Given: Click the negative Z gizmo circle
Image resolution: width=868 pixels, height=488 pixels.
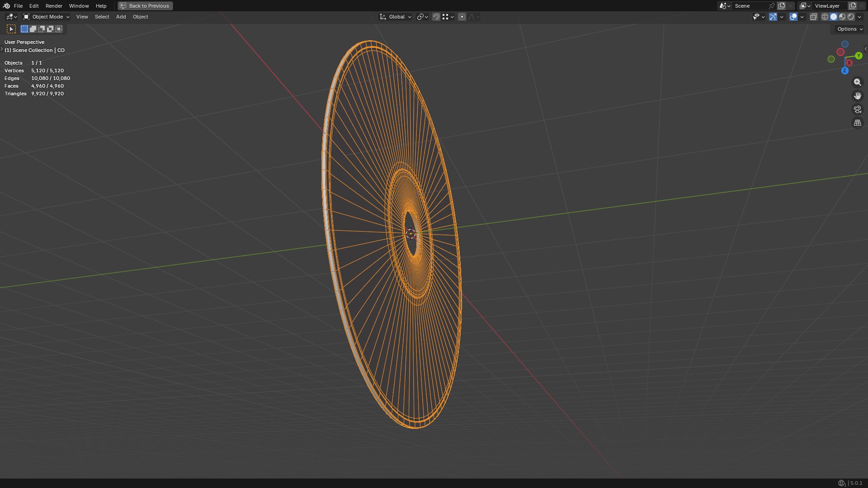Looking at the screenshot, I should (845, 44).
